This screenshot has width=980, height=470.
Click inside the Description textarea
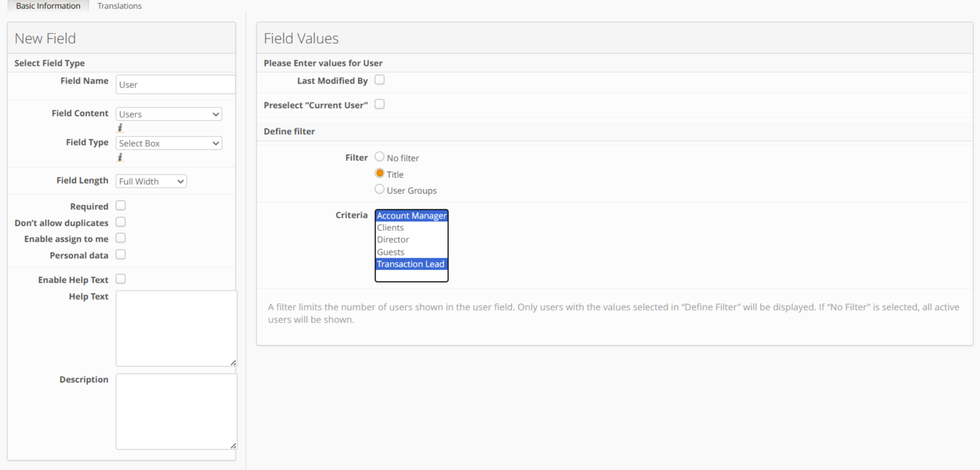176,411
